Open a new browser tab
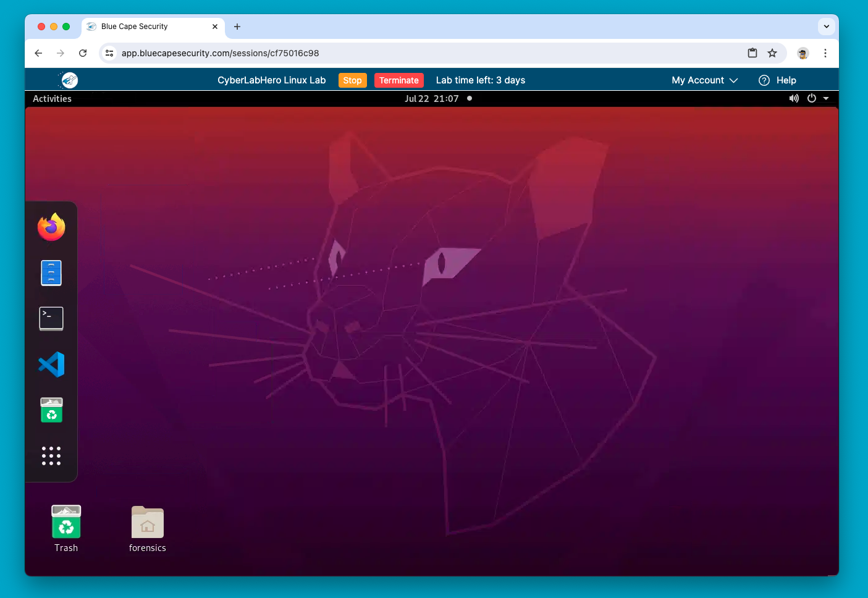The image size is (868, 598). (237, 27)
